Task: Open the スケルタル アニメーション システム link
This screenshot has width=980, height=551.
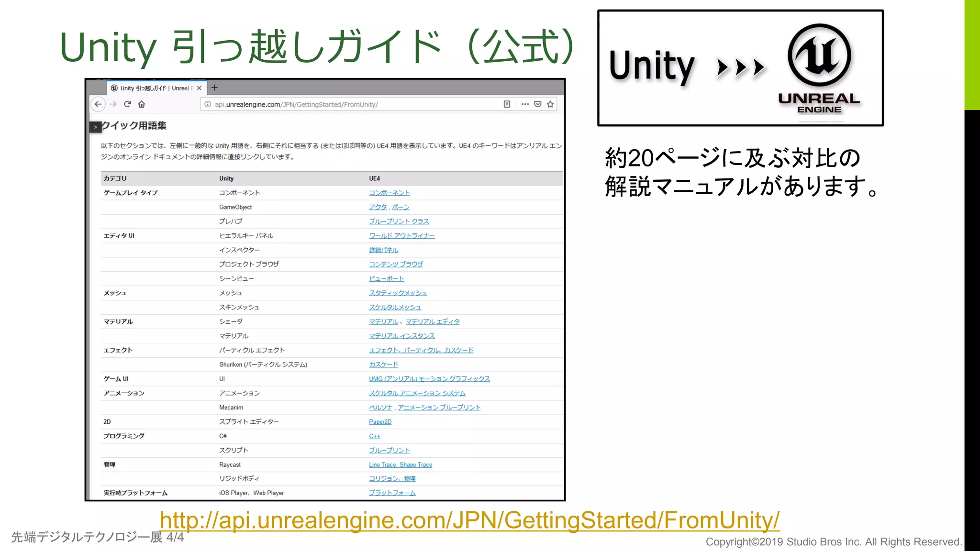Action: (417, 393)
